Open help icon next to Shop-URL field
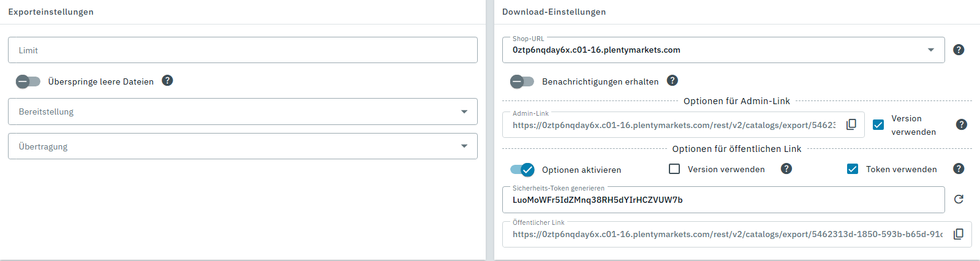Viewport: 980px width, 261px height. pyautogui.click(x=959, y=50)
